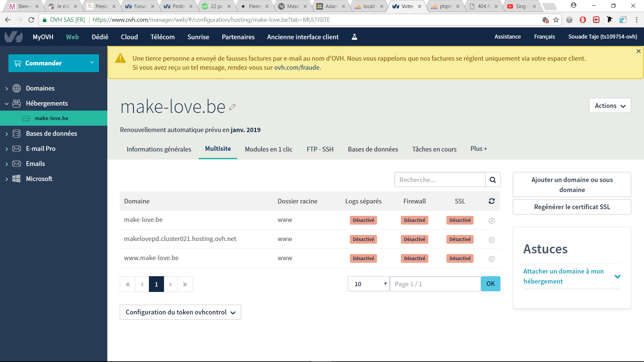This screenshot has height=362, width=644.
Task: Click the Recherche search field
Action: coord(439,180)
